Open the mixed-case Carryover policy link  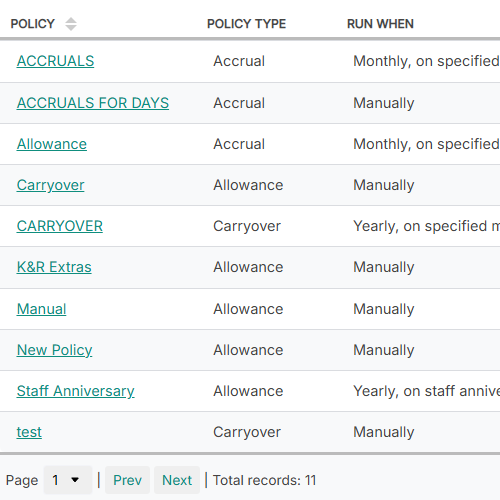point(50,185)
